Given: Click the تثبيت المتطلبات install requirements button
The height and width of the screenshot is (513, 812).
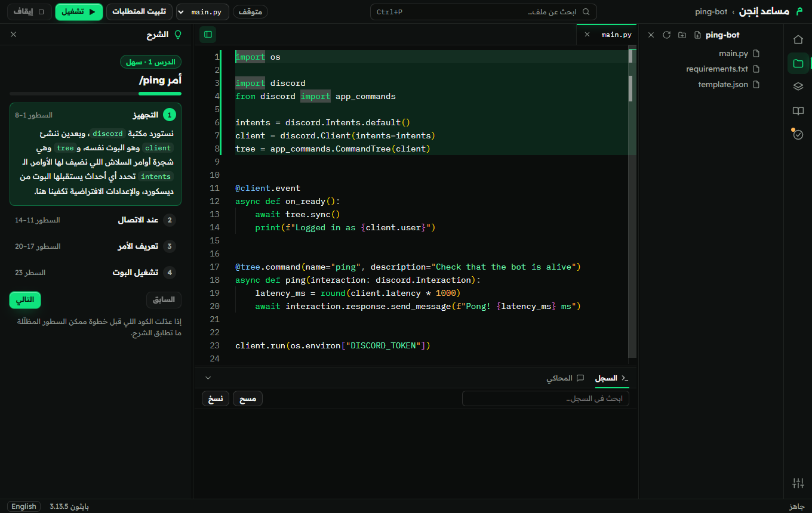Looking at the screenshot, I should point(140,12).
